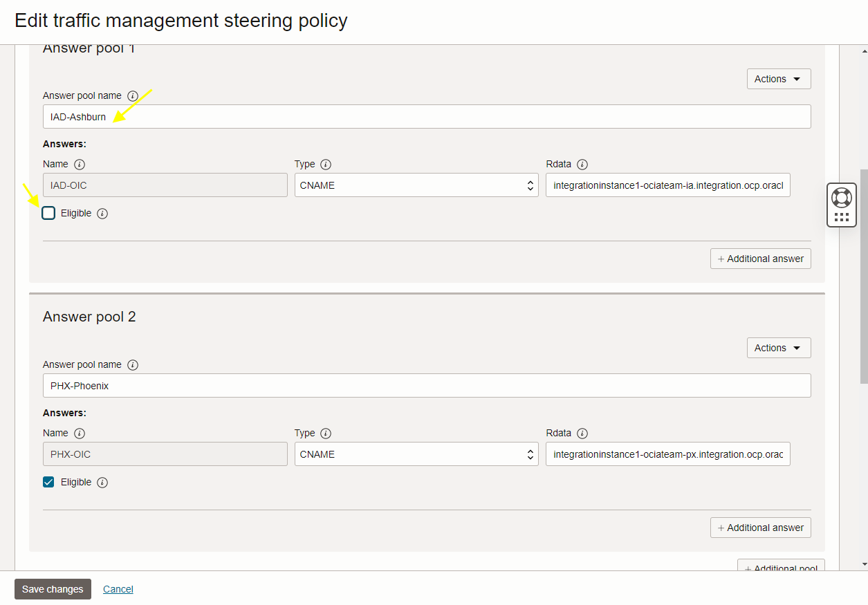Click info icon next to unchecked Eligible checkbox
The image size is (868, 605).
point(102,214)
